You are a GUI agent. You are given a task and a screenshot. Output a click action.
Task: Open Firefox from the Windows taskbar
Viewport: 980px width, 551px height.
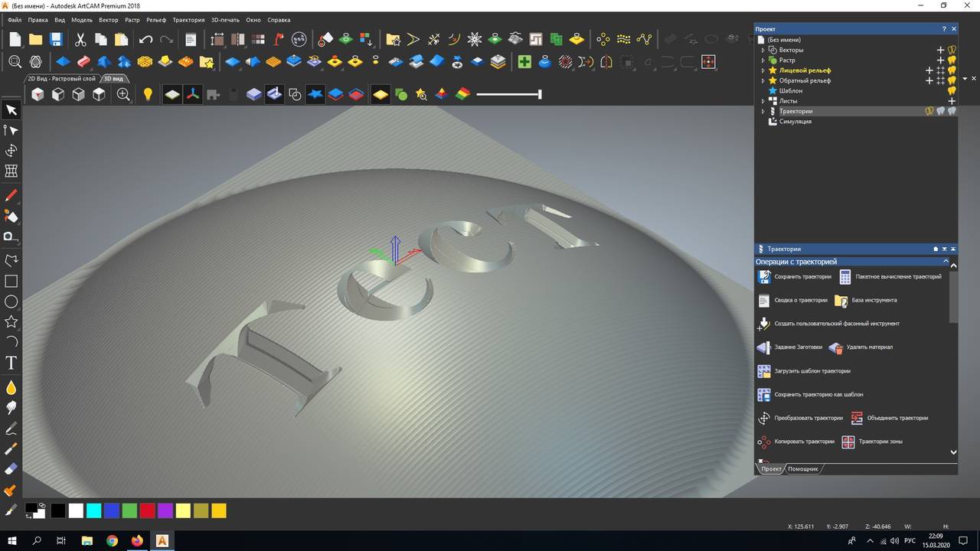[137, 540]
